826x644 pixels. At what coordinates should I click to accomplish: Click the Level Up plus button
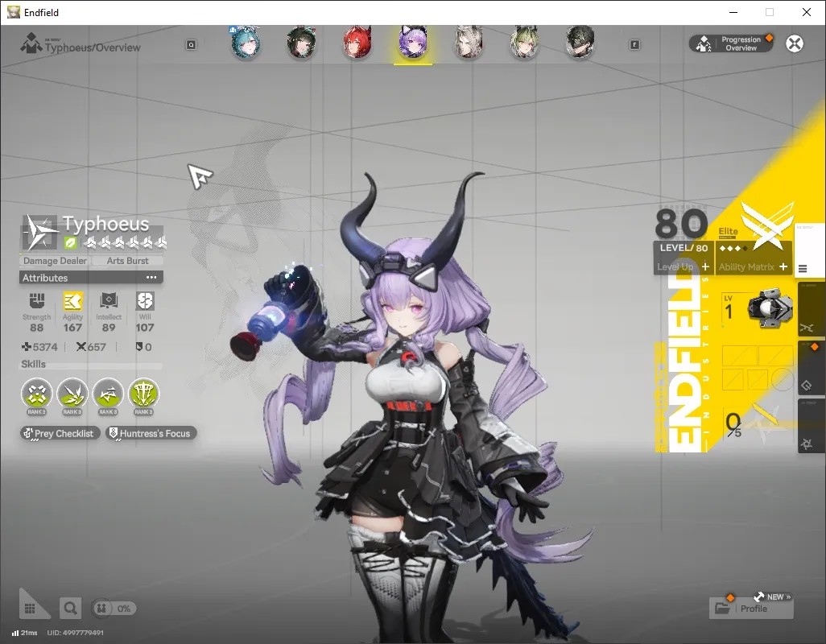[705, 266]
